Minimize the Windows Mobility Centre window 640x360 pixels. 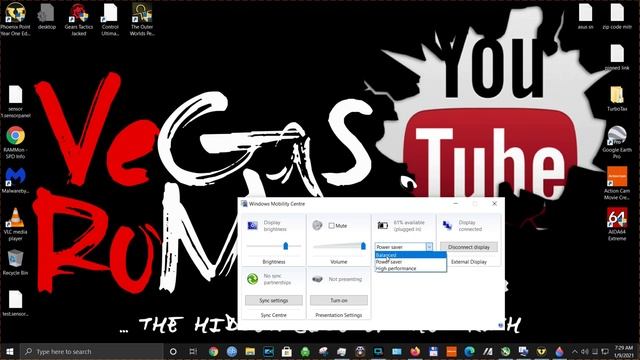pos(456,203)
